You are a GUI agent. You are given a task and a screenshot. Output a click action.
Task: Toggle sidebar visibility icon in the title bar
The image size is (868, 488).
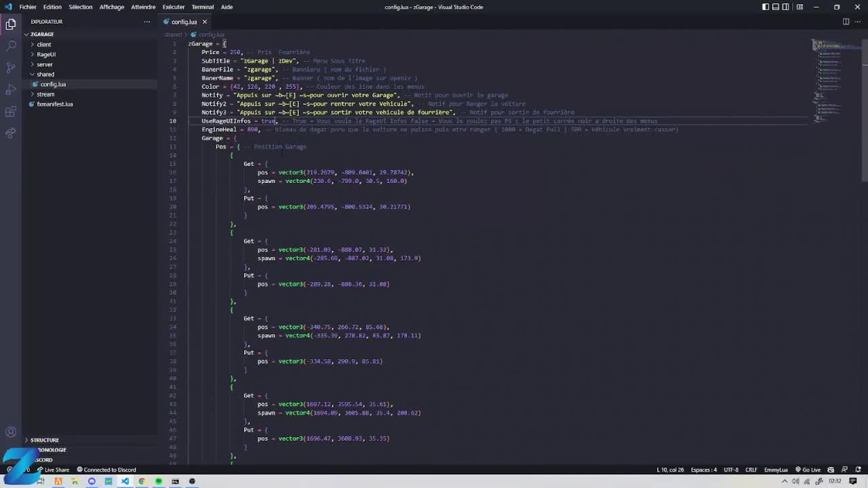766,7
